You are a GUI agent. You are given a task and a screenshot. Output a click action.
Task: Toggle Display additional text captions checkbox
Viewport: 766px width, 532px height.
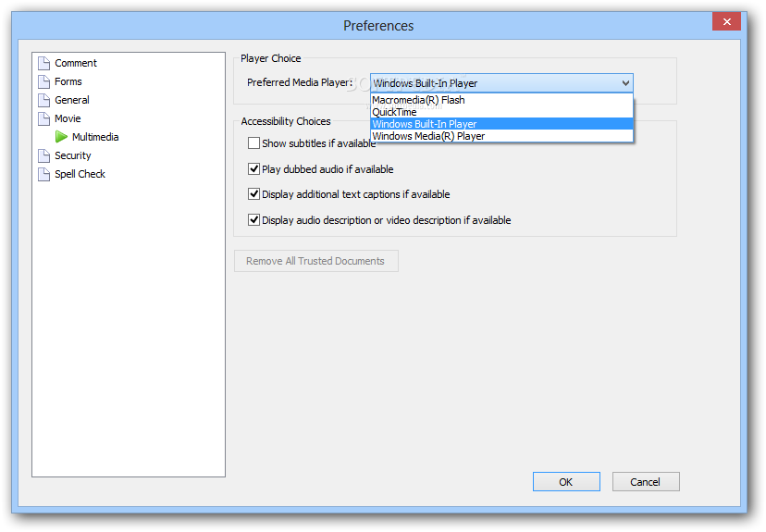coord(253,194)
